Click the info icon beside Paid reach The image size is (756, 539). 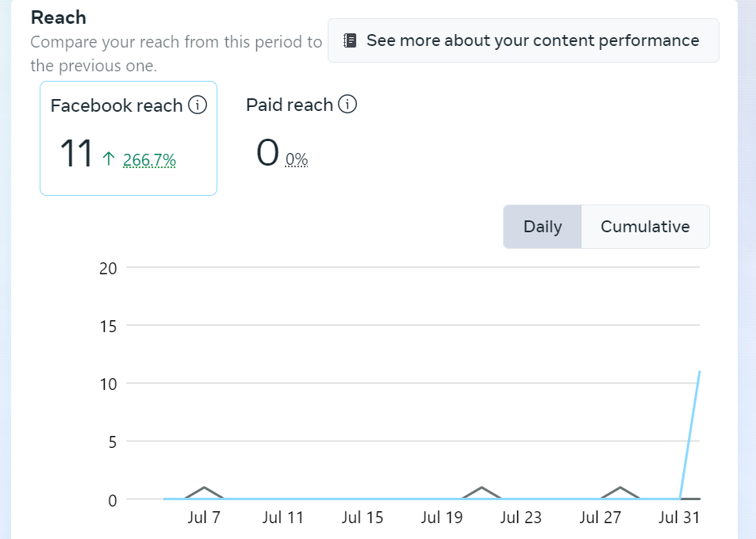[347, 105]
